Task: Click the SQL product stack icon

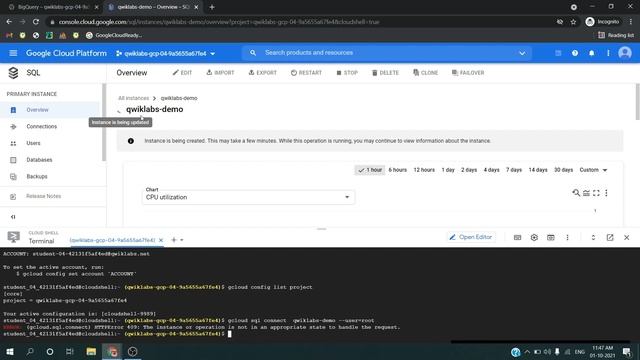Action: pyautogui.click(x=13, y=73)
